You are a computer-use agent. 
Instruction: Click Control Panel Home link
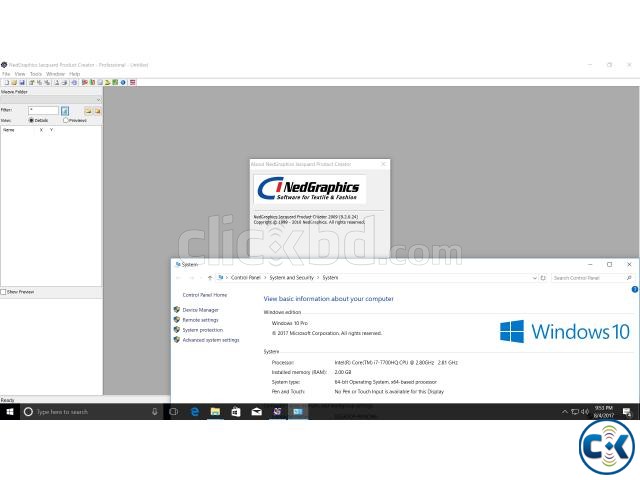[204, 295]
